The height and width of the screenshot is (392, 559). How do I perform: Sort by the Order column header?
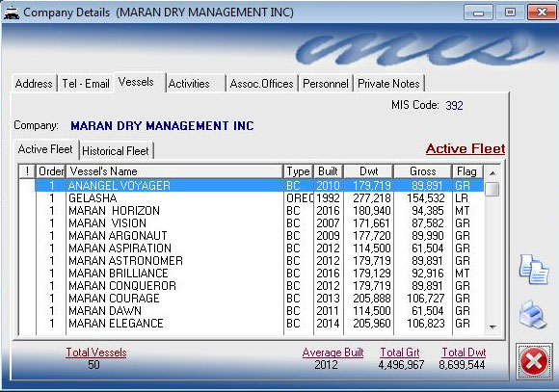click(x=51, y=171)
